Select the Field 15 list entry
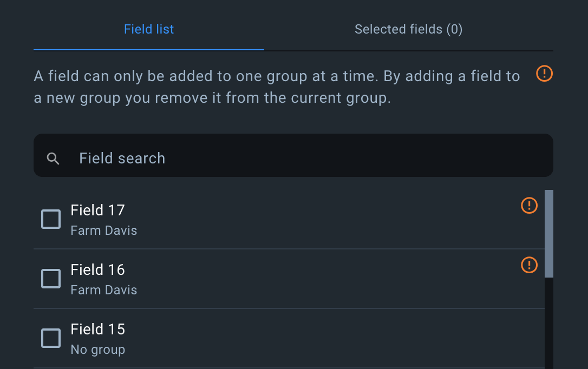Image resolution: width=588 pixels, height=369 pixels. pyautogui.click(x=271, y=338)
